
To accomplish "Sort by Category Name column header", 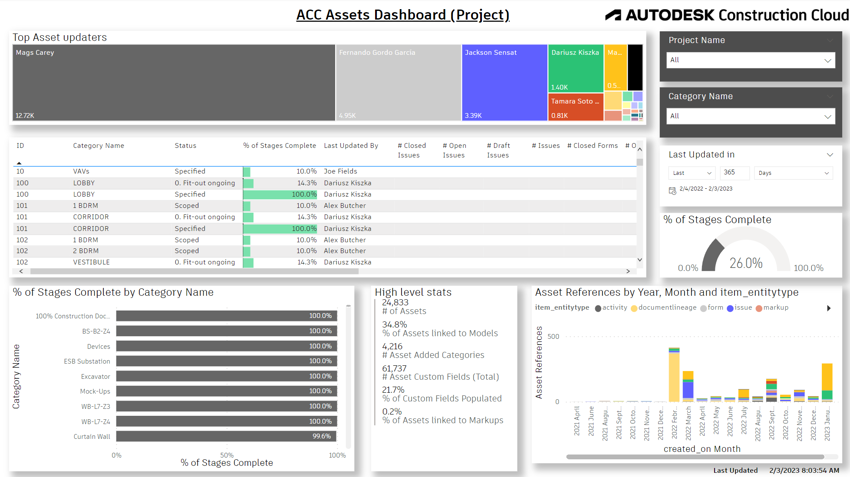I will tap(99, 146).
